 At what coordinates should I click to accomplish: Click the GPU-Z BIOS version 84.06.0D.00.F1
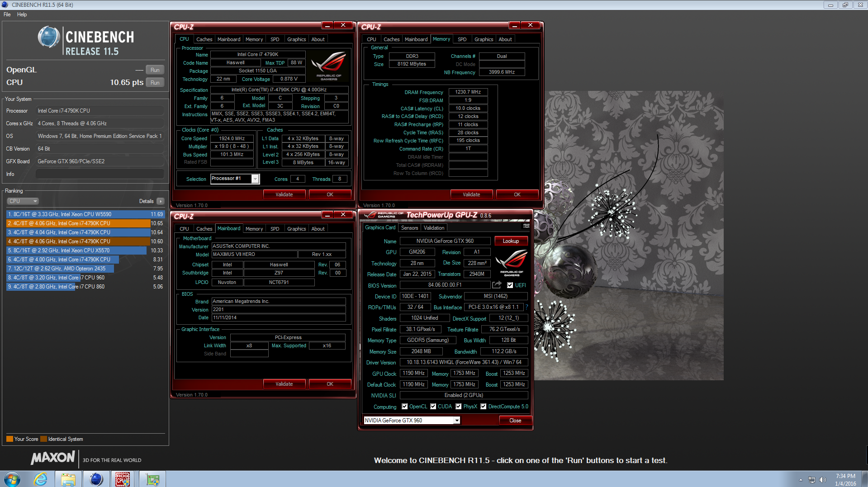[x=445, y=285]
